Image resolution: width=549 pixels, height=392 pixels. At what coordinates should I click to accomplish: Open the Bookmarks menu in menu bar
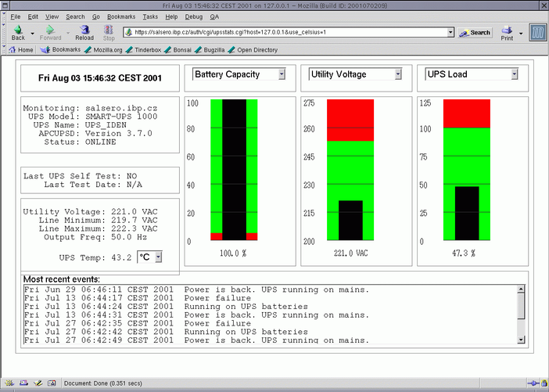pyautogui.click(x=121, y=16)
